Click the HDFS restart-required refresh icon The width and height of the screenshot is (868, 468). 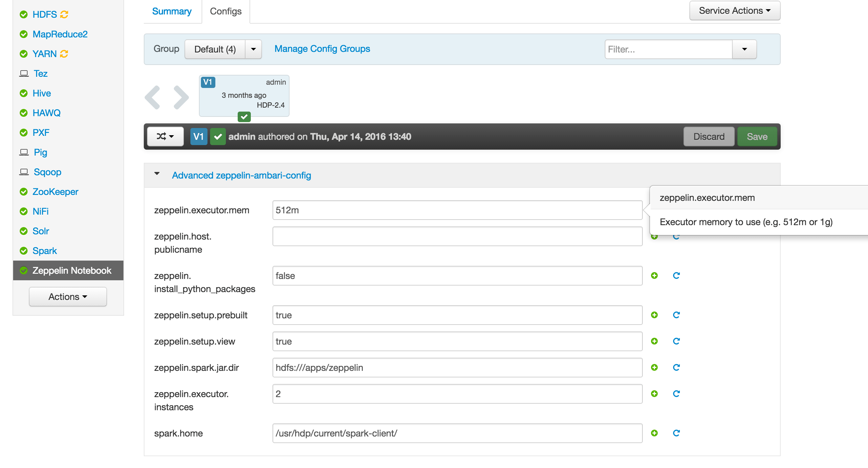(64, 14)
